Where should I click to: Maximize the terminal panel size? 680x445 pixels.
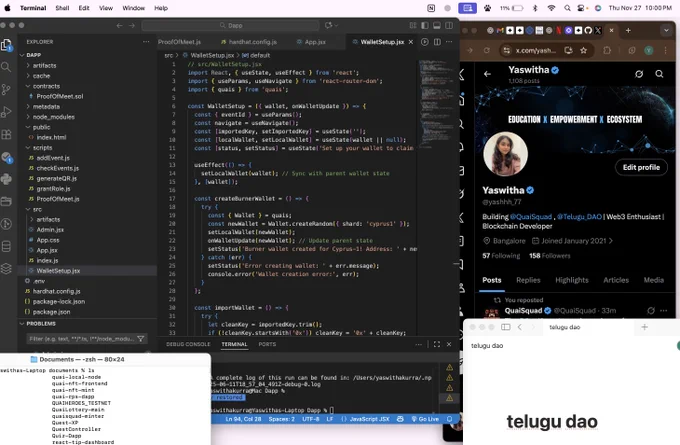(437, 344)
